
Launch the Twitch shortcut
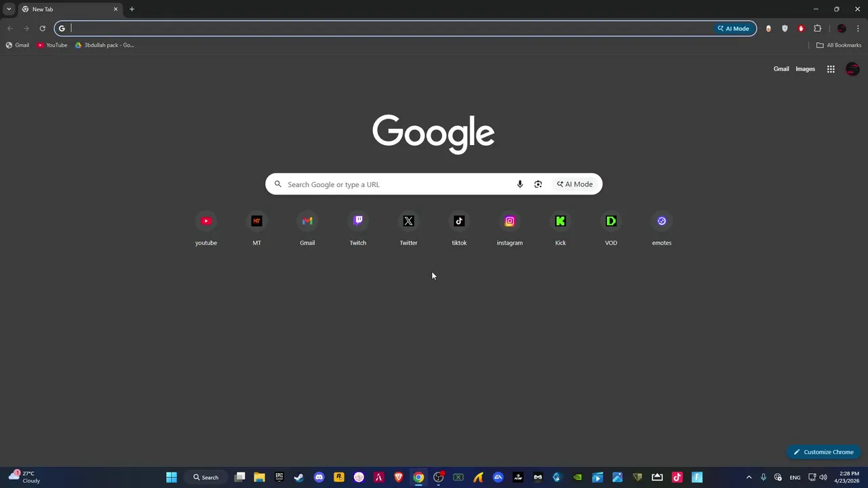click(x=358, y=229)
